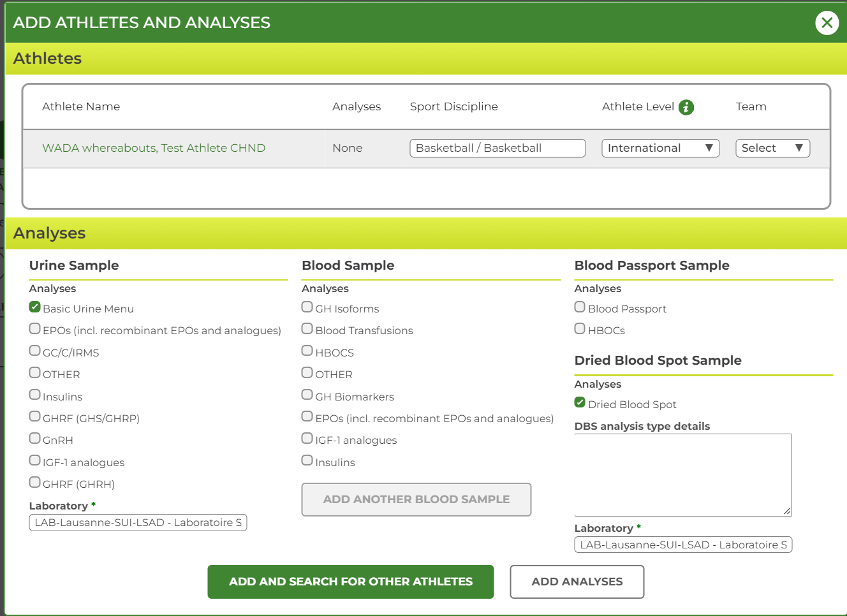
Task: Check blood EPOs (incl. recombinant EPOs) checkbox
Action: pos(307,416)
